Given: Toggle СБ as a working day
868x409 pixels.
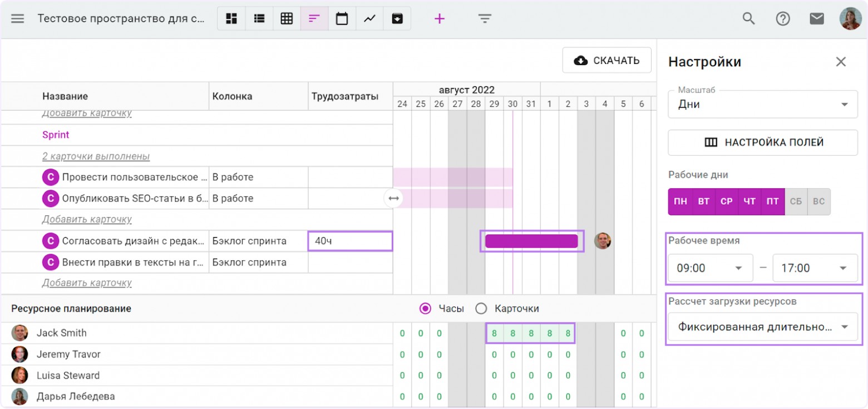Looking at the screenshot, I should (796, 201).
